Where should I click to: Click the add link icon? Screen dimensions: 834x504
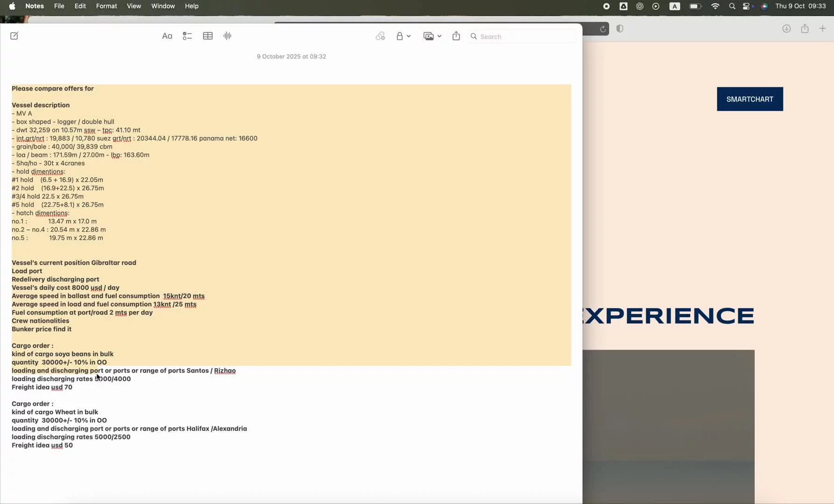coord(380,36)
